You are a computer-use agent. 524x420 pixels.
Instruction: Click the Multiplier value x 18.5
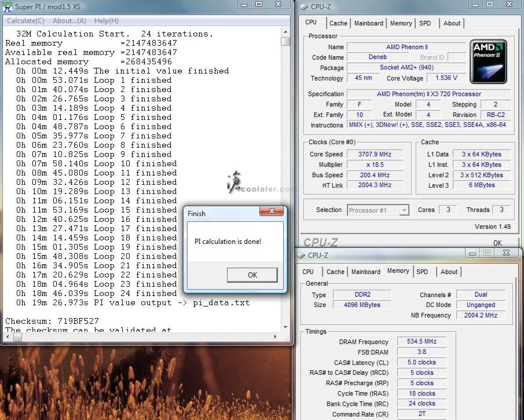(x=375, y=165)
